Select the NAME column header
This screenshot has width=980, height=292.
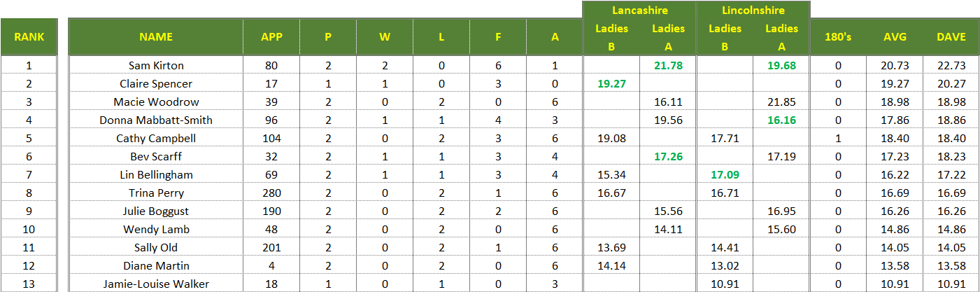coord(156,37)
